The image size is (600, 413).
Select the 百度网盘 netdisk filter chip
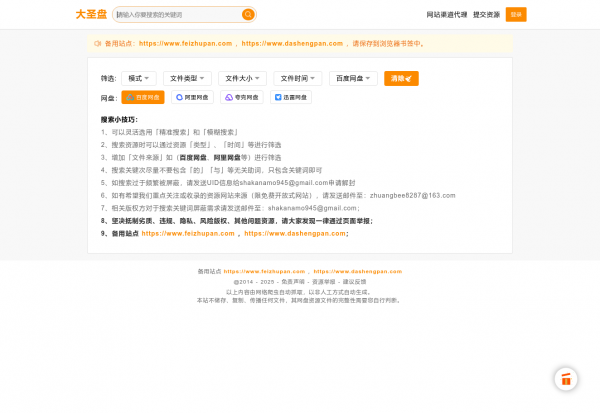[x=142, y=98]
